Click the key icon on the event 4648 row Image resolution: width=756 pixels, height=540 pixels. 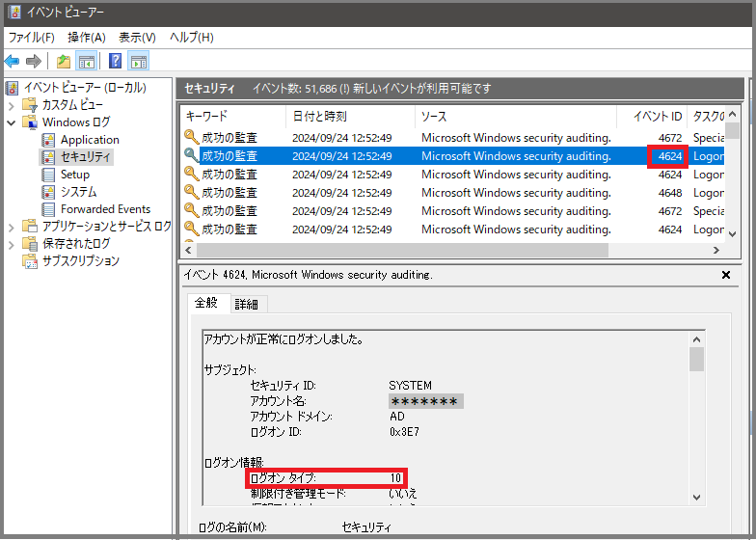click(x=191, y=193)
